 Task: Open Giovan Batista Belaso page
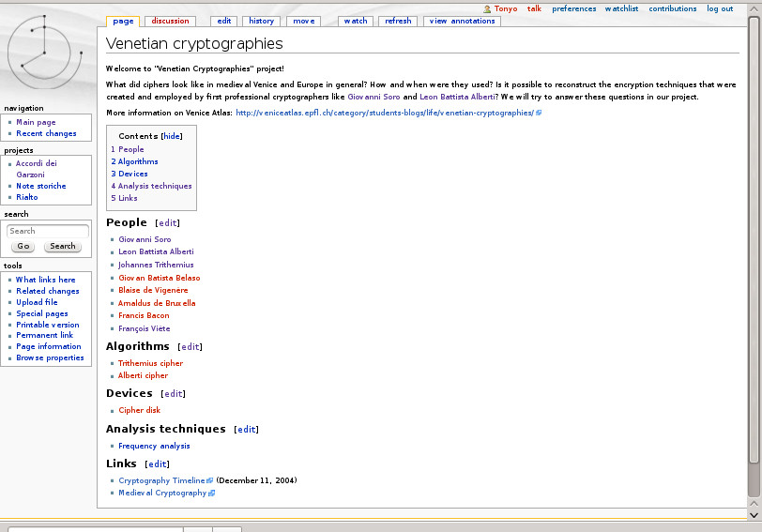(x=160, y=278)
